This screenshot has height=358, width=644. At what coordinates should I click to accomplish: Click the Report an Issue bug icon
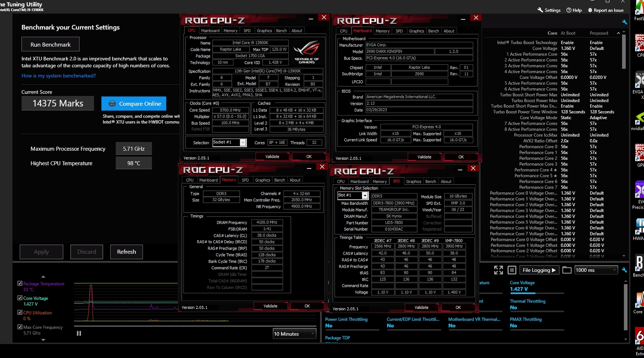pos(590,10)
